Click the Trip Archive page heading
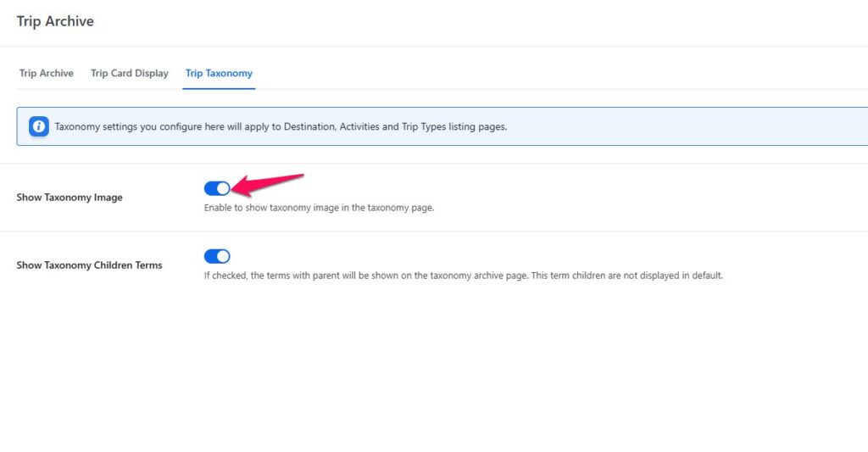 pos(55,21)
